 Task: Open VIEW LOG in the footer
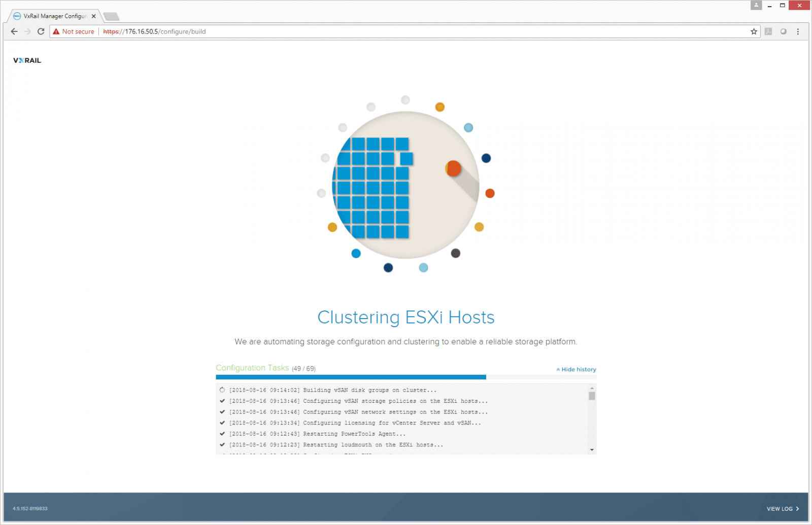pos(783,509)
